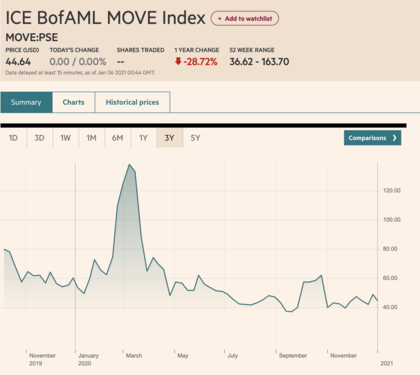The width and height of the screenshot is (420, 375).
Task: Click the 100.00 y-axis label
Action: [392, 220]
